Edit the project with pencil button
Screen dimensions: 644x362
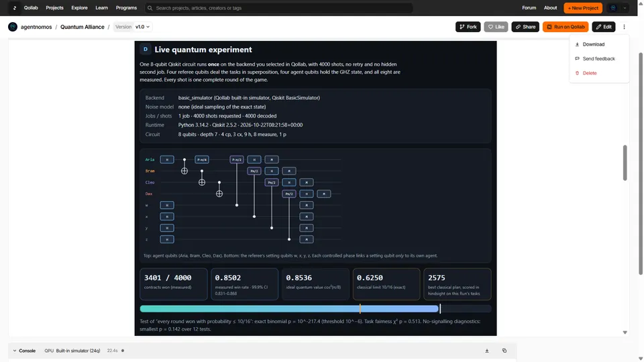coord(603,27)
